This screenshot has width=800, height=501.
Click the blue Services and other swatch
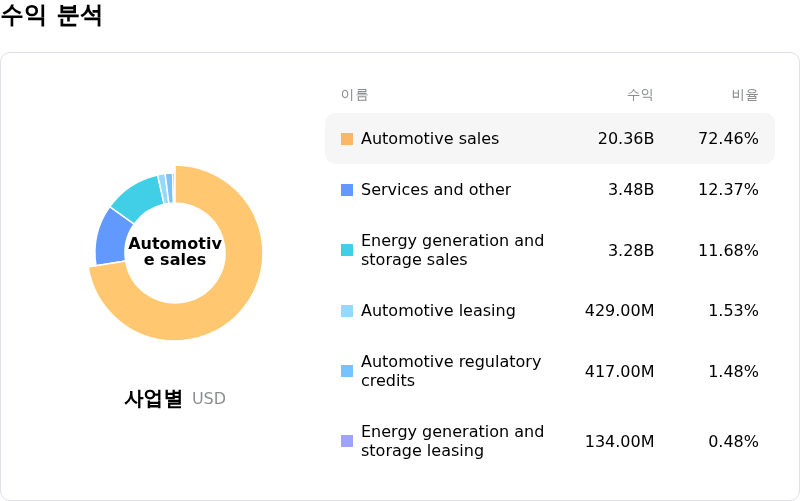coord(347,190)
